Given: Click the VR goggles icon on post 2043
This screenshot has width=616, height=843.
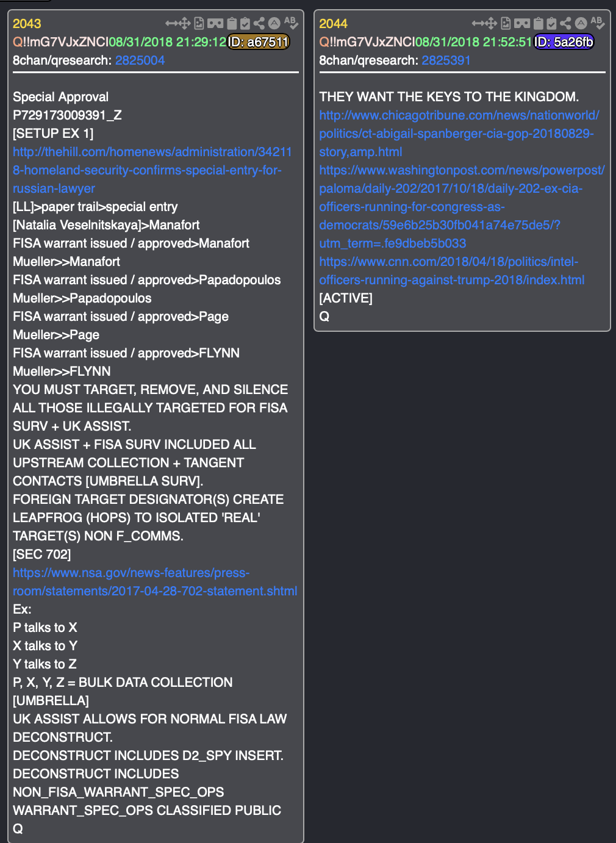Looking at the screenshot, I should click(x=215, y=23).
